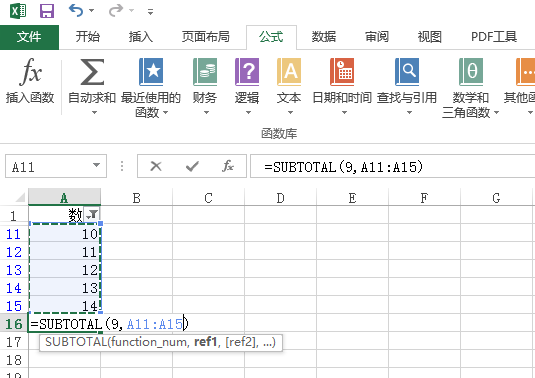Select row header 11
The height and width of the screenshot is (378, 535).
(14, 234)
